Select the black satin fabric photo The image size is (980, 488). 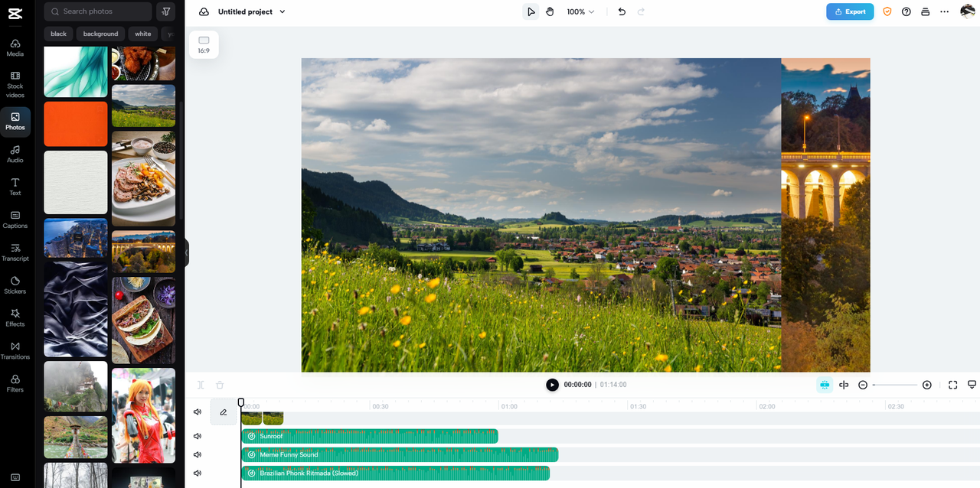[76, 309]
